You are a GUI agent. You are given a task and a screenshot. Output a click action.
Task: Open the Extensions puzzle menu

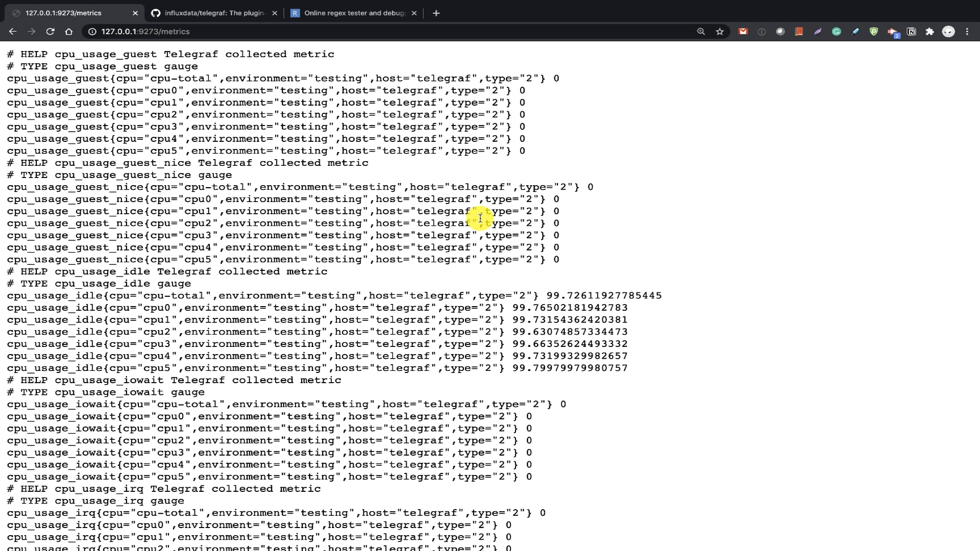click(x=929, y=32)
